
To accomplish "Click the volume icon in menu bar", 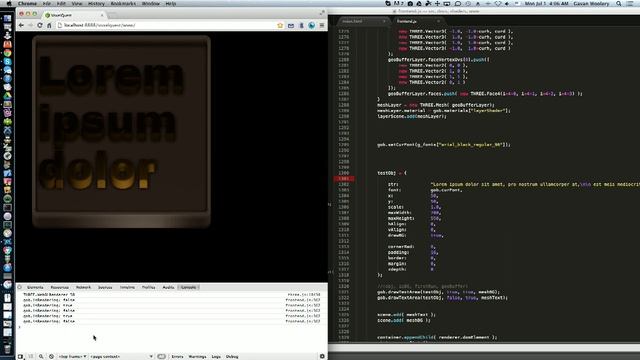I will point(507,3).
